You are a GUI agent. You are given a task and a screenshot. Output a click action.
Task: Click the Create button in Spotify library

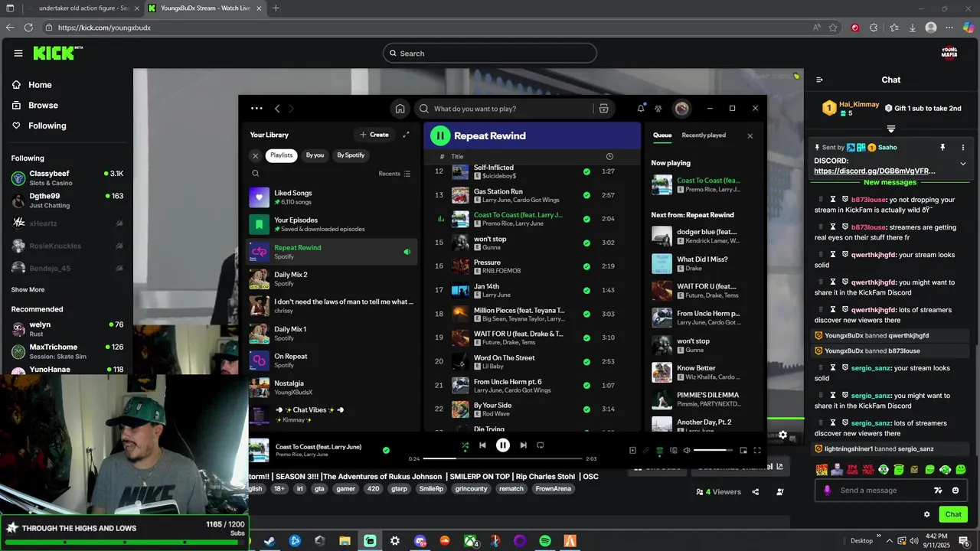[x=374, y=135]
